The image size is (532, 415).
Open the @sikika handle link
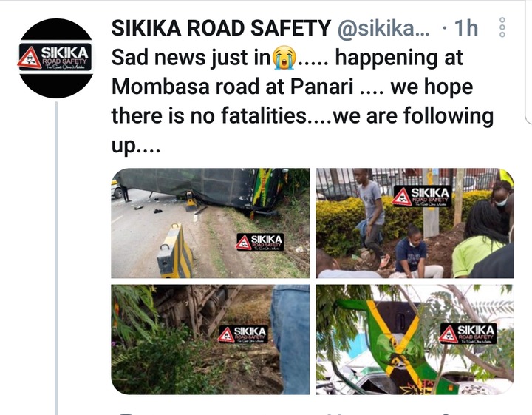click(x=383, y=28)
